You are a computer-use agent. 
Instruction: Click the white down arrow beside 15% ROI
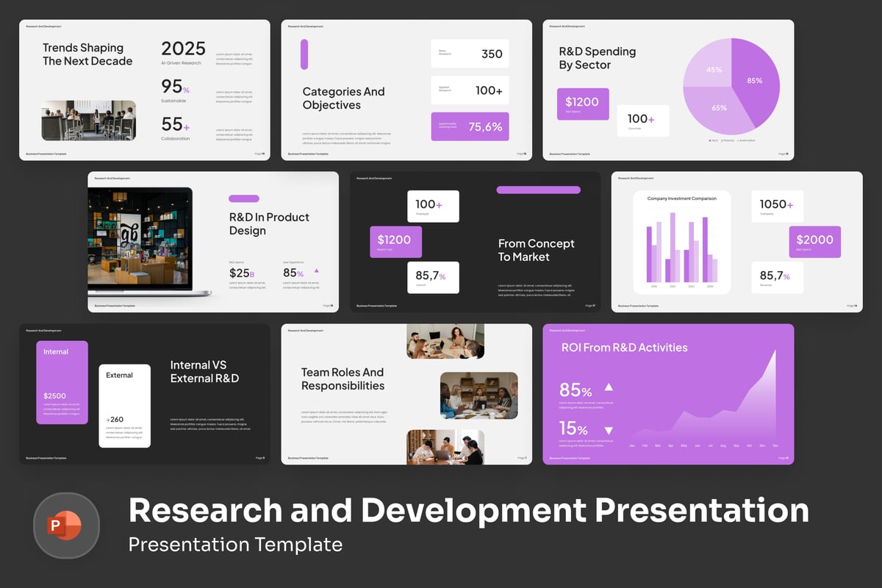pos(608,430)
